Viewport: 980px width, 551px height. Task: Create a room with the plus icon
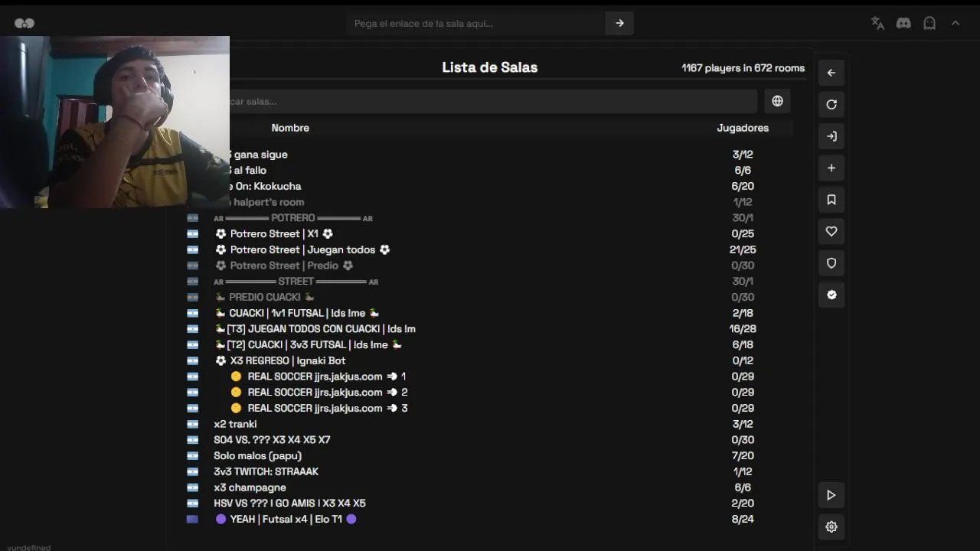(x=831, y=168)
